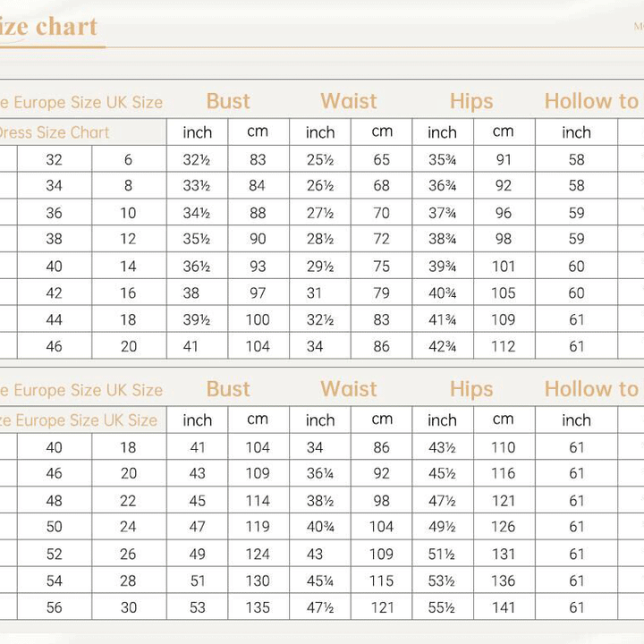
Task: Click the Bust header in the upper table
Action: 228,101
